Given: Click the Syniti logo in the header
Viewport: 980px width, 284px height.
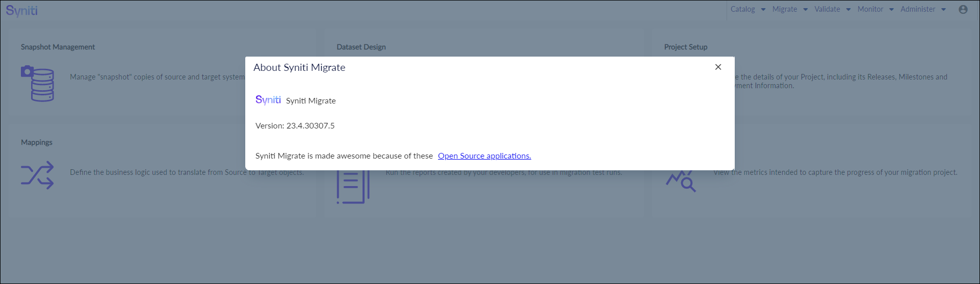Looking at the screenshot, I should tap(22, 11).
